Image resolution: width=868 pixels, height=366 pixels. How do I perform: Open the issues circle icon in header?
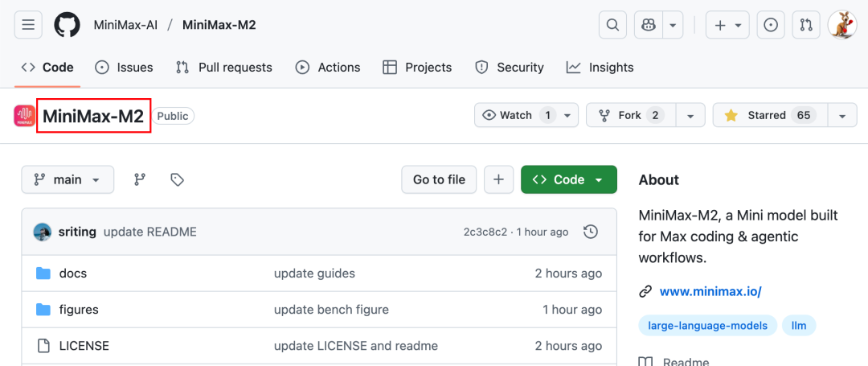770,25
